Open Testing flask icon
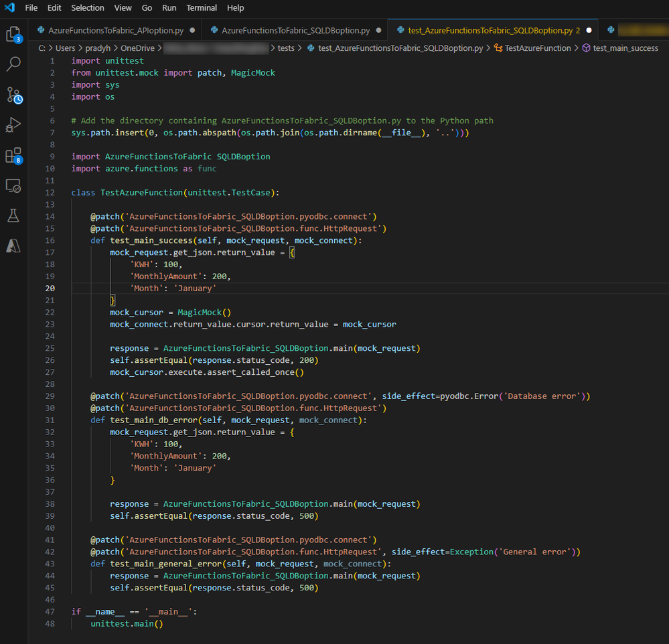 (13, 216)
